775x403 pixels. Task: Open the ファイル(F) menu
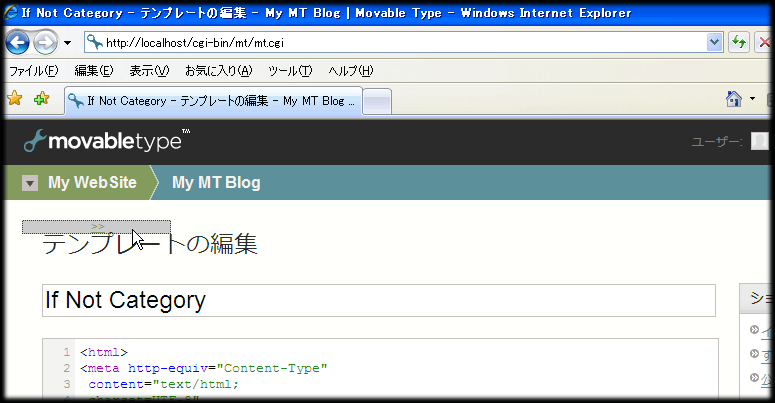pyautogui.click(x=33, y=71)
